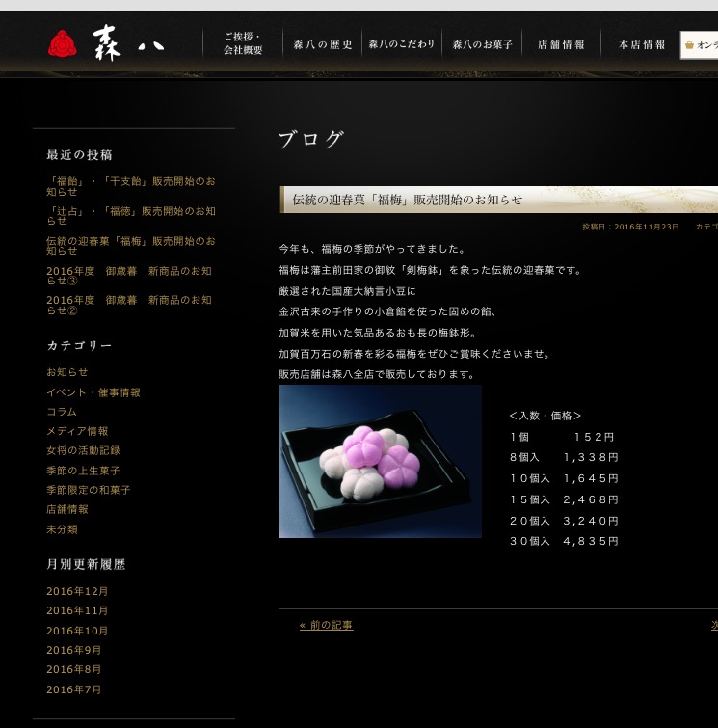This screenshot has height=728, width=718.
Task: Click price row 15個入 2,468円
Action: [x=564, y=500]
